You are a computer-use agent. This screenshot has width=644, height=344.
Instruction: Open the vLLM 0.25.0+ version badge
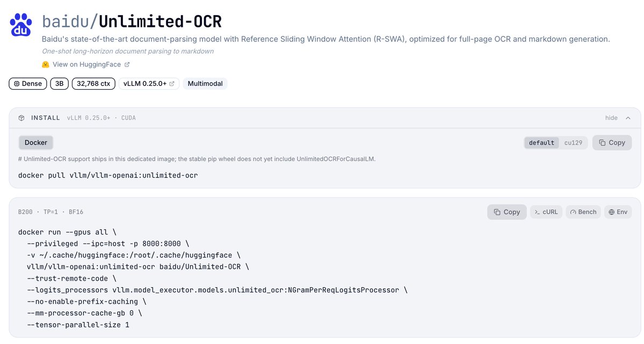[149, 84]
